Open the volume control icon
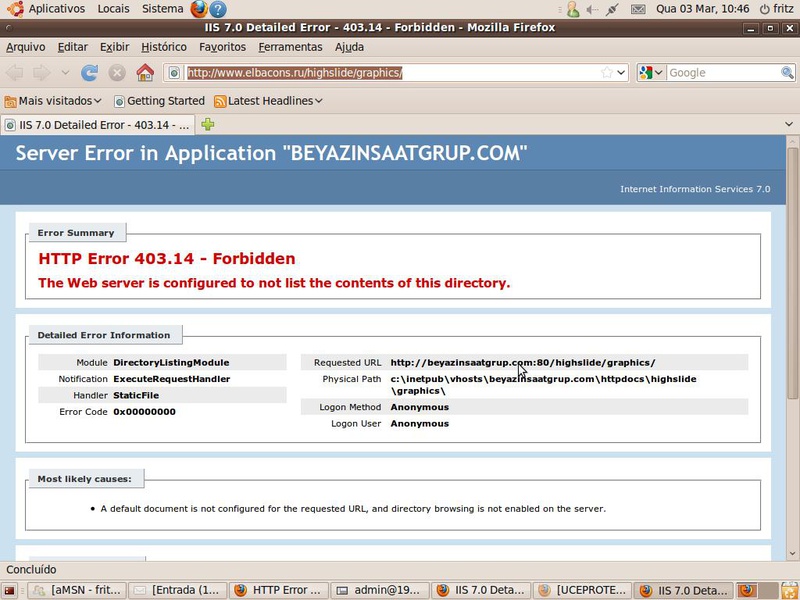This screenshot has height=600, width=800. coord(592,9)
